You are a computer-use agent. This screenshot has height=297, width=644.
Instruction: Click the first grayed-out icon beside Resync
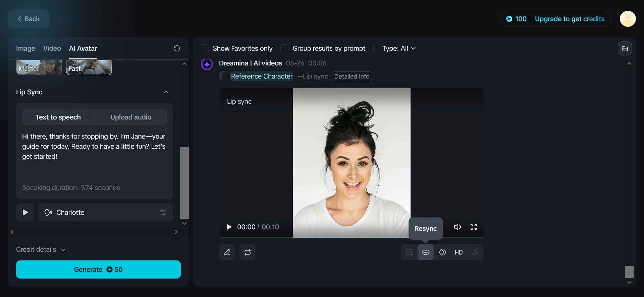[x=409, y=252]
